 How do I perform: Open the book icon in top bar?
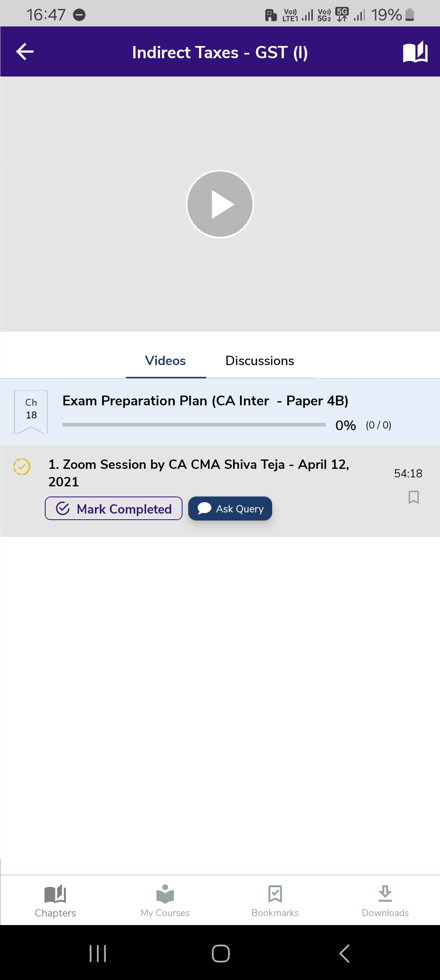(415, 52)
